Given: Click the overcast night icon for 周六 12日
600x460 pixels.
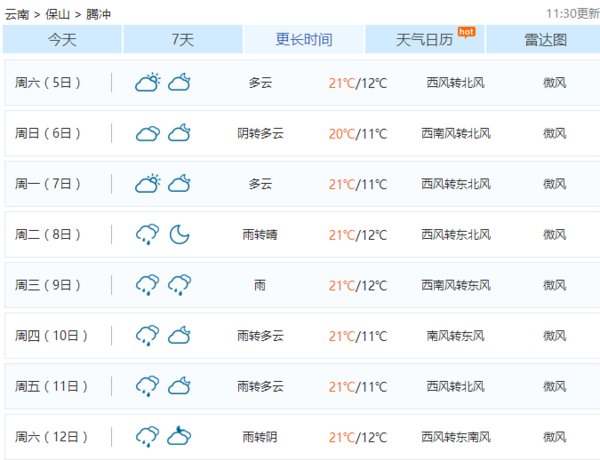Looking at the screenshot, I should (x=180, y=437).
